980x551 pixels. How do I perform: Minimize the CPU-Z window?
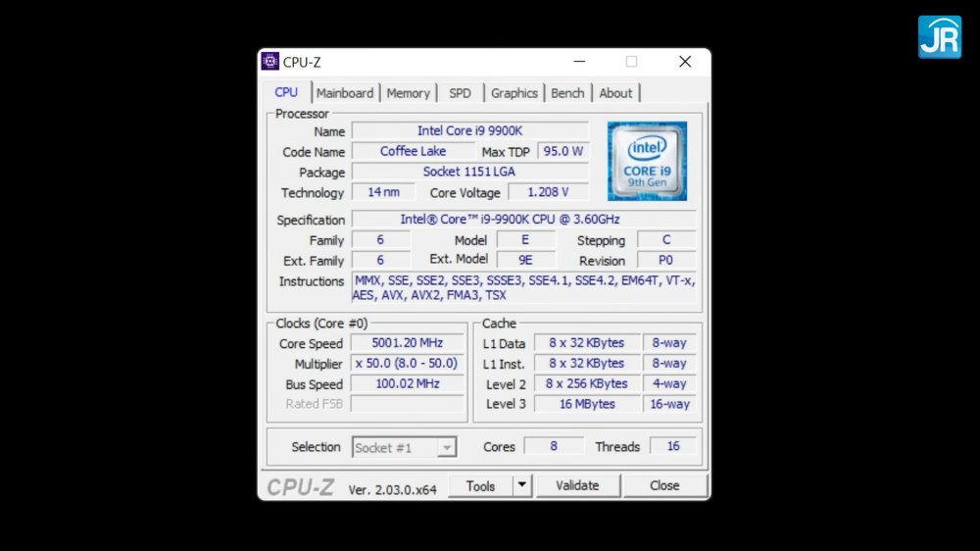tap(579, 62)
